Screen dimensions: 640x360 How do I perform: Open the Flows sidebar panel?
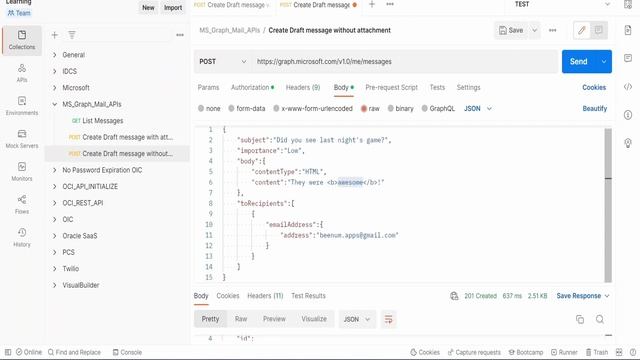[x=22, y=204]
